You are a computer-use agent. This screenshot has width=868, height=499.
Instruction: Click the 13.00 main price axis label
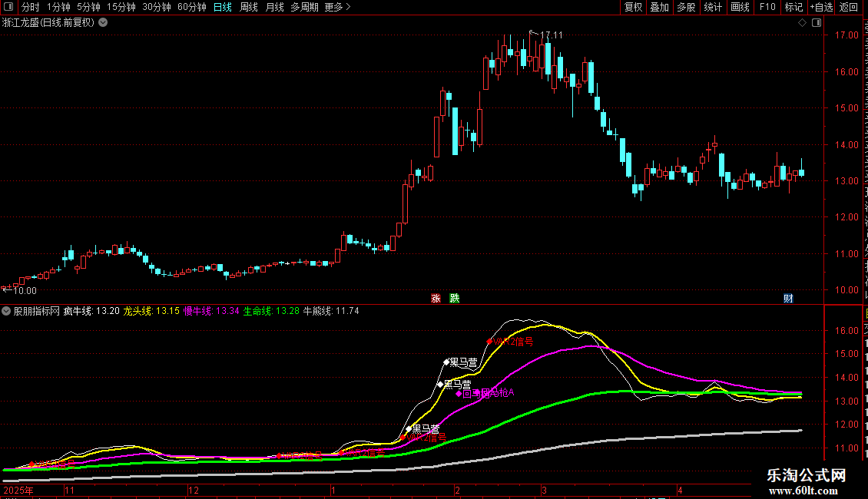(846, 181)
